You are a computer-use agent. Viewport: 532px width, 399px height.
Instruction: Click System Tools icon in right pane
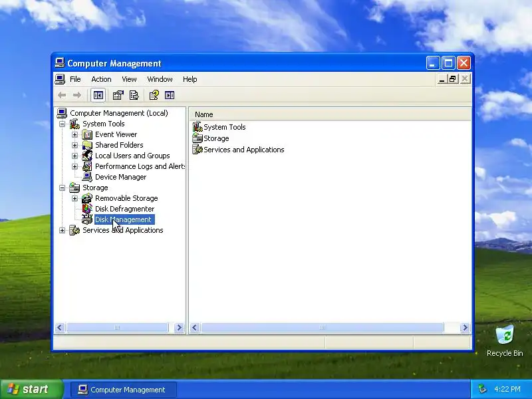[x=198, y=127]
